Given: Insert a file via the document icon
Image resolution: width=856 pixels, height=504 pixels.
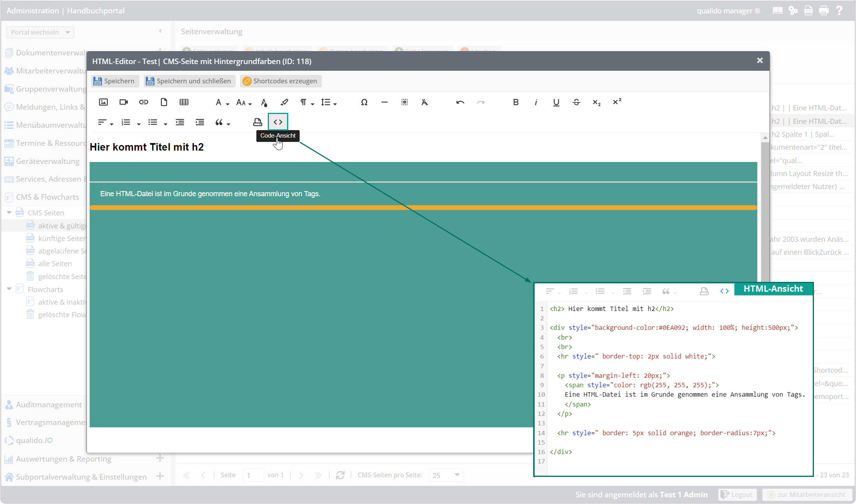Looking at the screenshot, I should (164, 102).
